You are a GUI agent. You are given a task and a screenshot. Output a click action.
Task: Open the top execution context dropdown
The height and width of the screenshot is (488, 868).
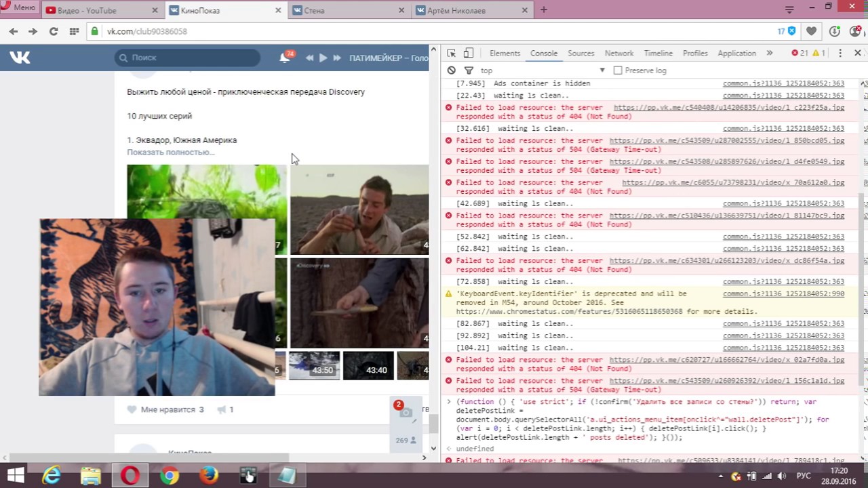pos(542,70)
